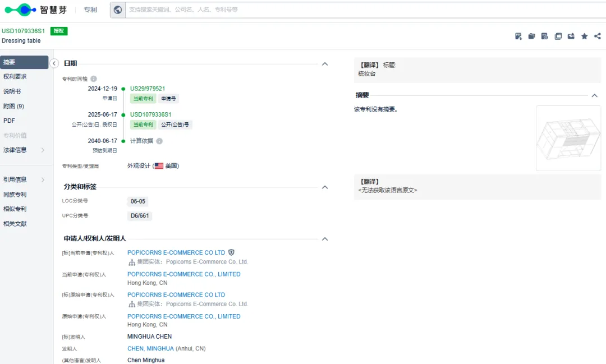Click shield icon after POPICORNS E-COMMERCE CO LTD
This screenshot has width=606, height=364.
tap(231, 252)
